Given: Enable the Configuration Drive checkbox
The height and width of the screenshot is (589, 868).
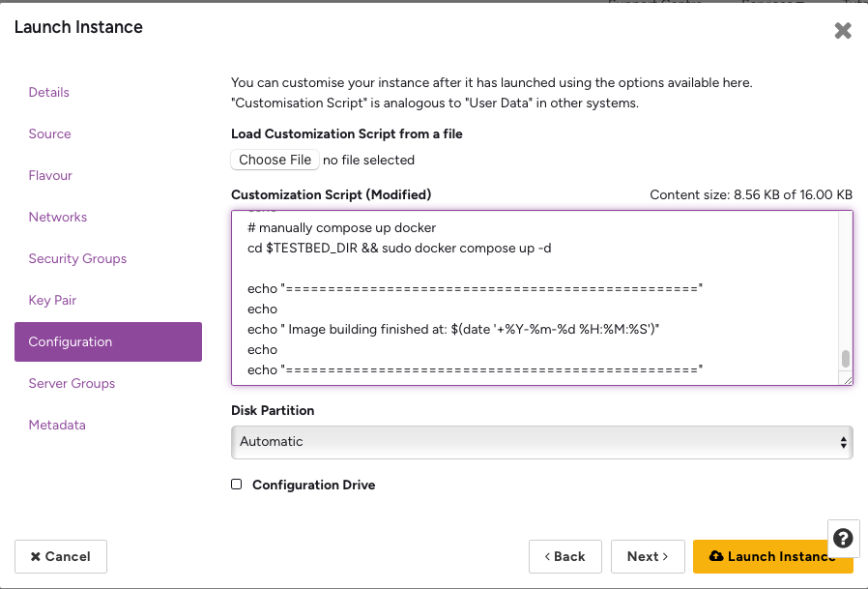Looking at the screenshot, I should (x=237, y=485).
